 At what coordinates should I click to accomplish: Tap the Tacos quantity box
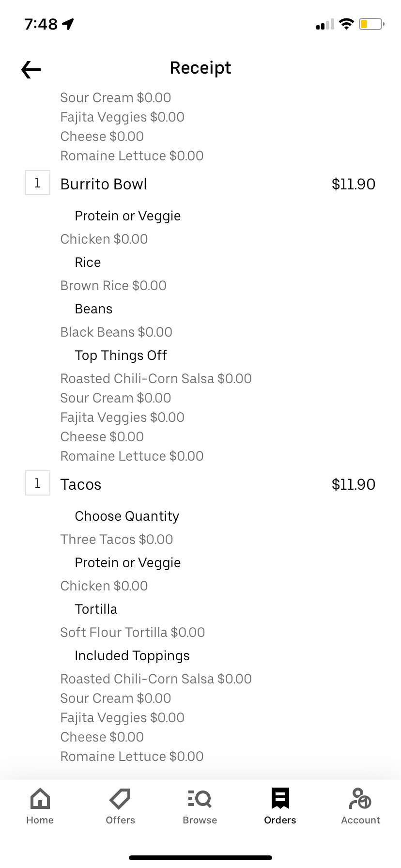click(38, 483)
